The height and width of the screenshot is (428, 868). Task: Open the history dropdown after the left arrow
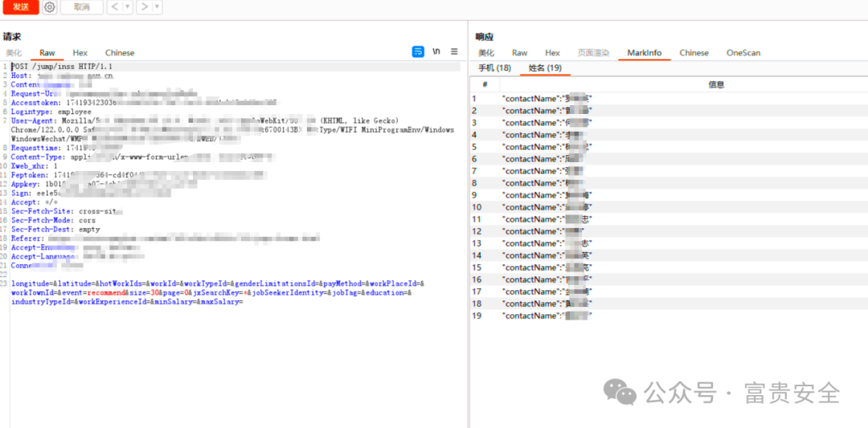click(127, 7)
